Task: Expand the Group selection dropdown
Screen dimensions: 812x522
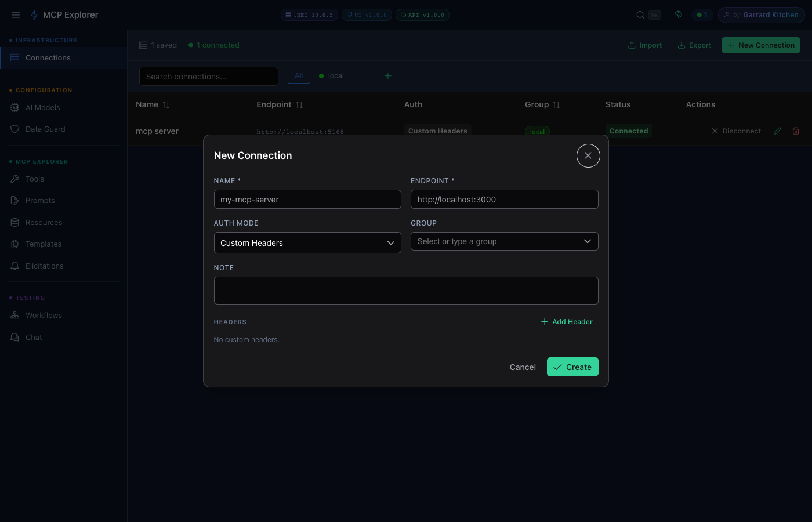Action: pos(504,241)
